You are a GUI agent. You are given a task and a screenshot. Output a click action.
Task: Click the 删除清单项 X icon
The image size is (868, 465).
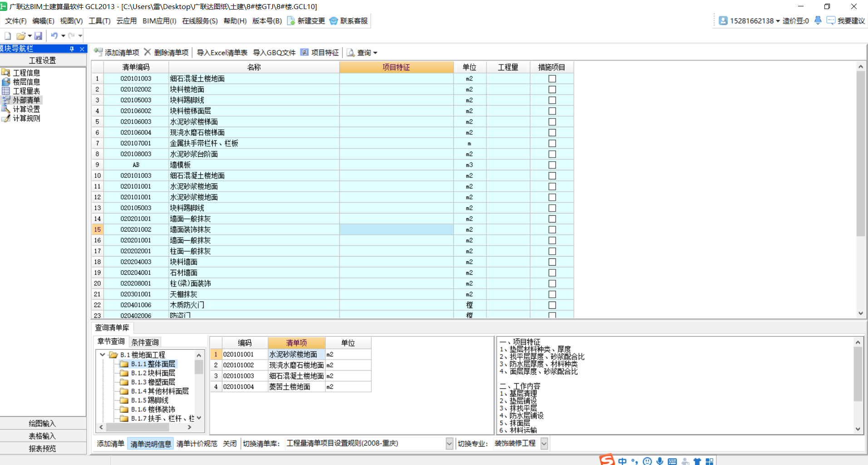tap(147, 52)
